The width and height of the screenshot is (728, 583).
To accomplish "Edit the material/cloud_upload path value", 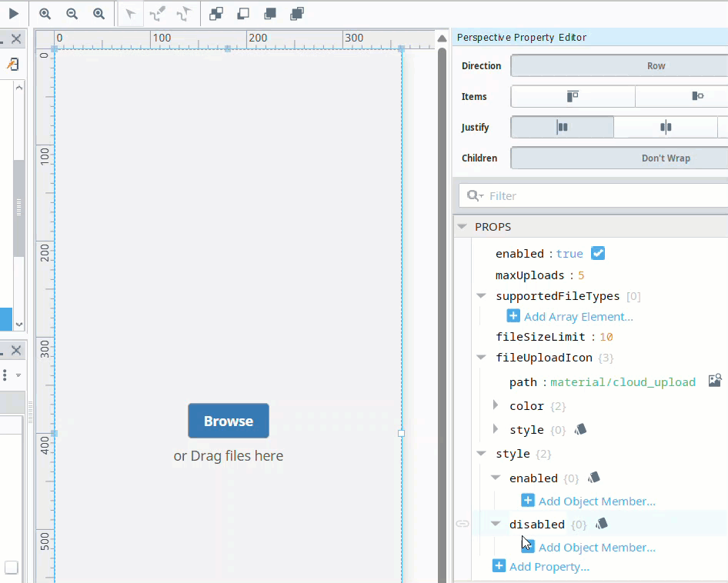I will [623, 382].
